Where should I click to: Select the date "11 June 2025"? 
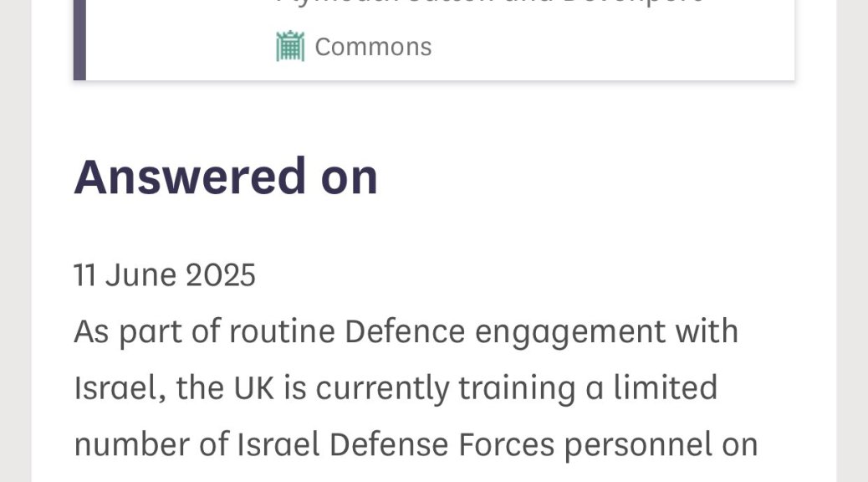[165, 274]
